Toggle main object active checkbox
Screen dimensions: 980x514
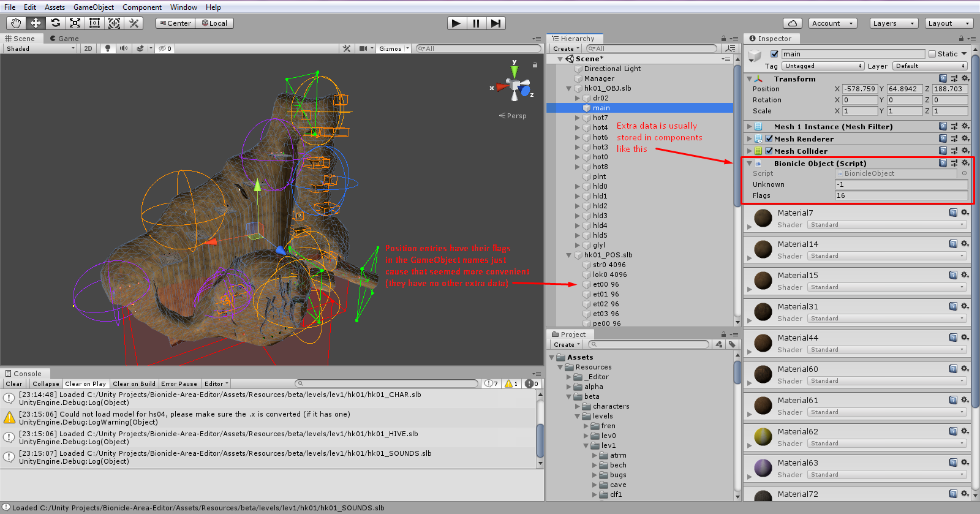pos(774,54)
